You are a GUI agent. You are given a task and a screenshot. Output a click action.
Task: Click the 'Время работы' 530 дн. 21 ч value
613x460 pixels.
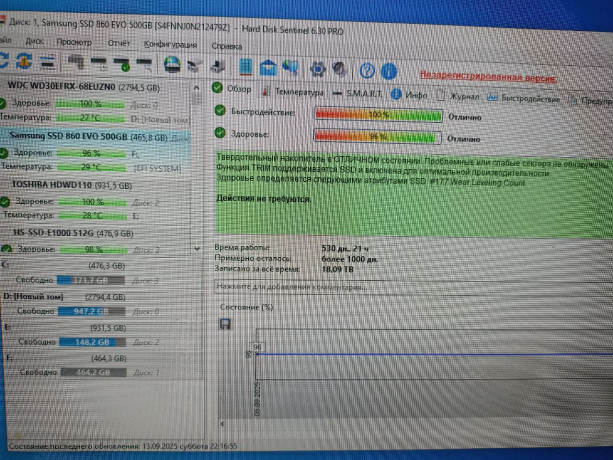tap(345, 248)
